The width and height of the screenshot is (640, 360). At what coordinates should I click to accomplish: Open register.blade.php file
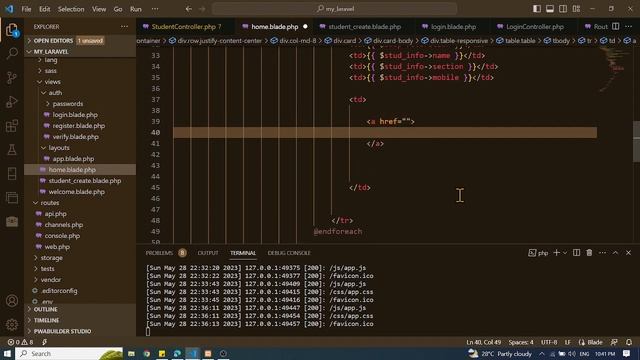click(78, 126)
